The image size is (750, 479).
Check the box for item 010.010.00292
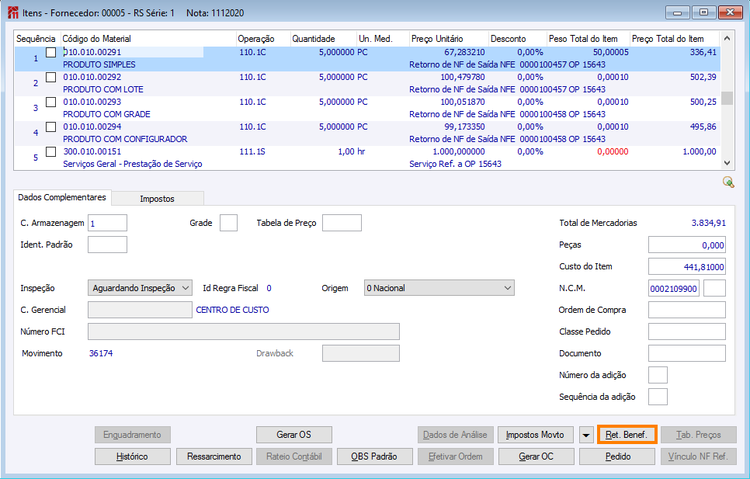[51, 77]
